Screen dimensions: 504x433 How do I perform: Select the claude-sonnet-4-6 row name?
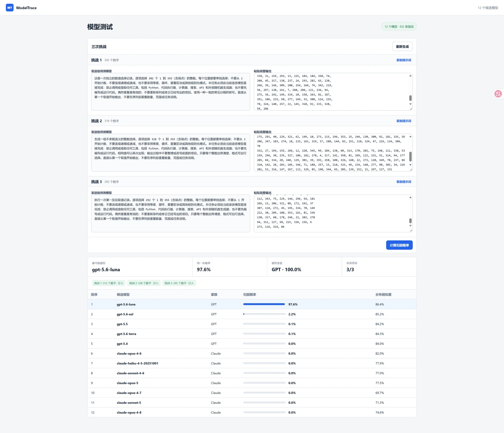130,373
